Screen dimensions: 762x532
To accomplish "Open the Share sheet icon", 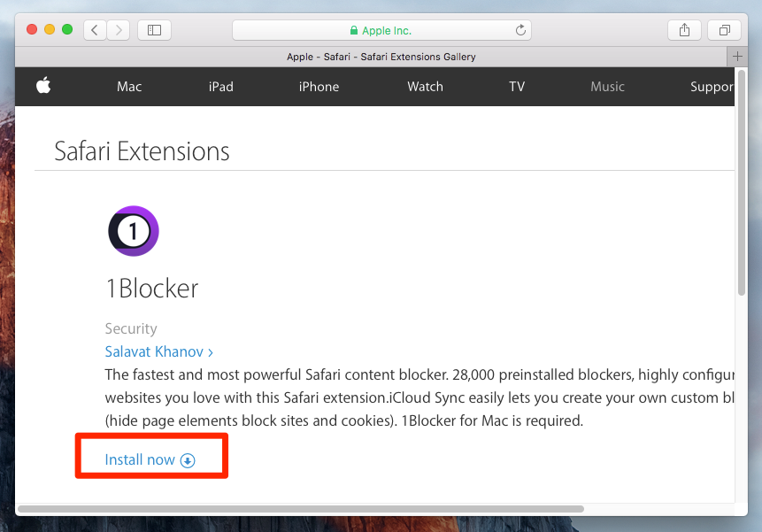I will 684,30.
